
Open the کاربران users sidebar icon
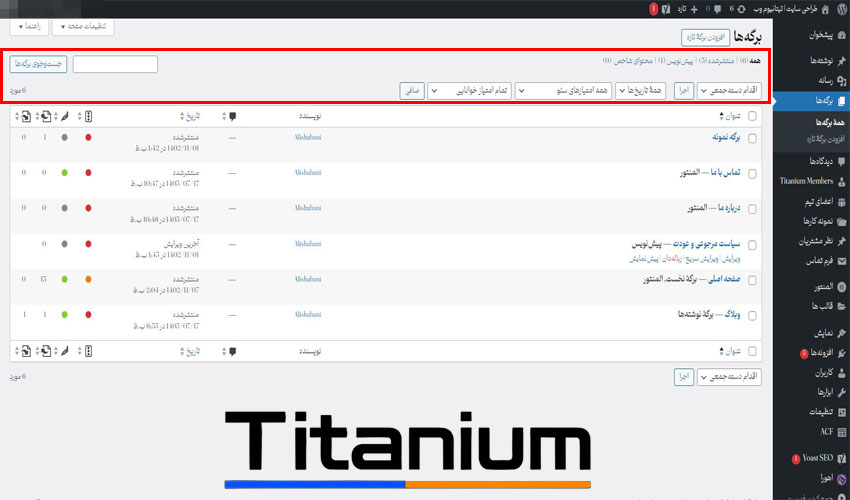point(841,373)
